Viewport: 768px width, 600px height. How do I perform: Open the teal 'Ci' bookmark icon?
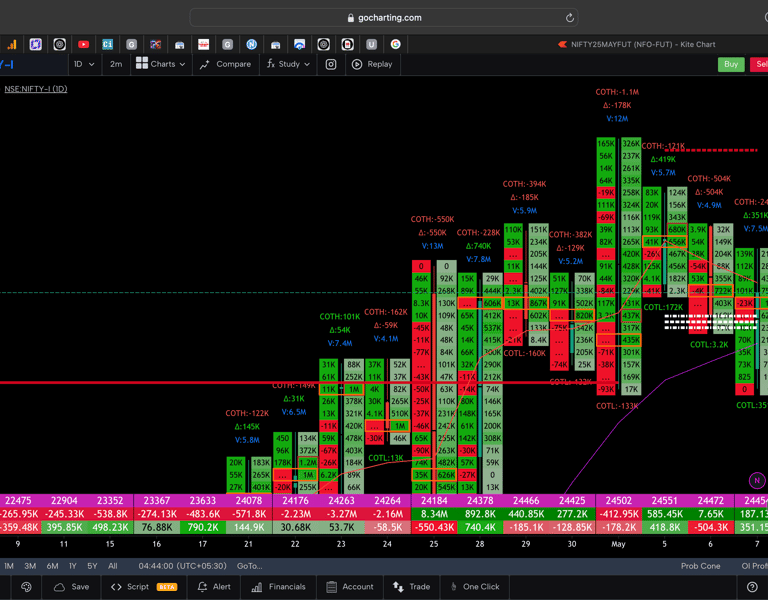[107, 45]
